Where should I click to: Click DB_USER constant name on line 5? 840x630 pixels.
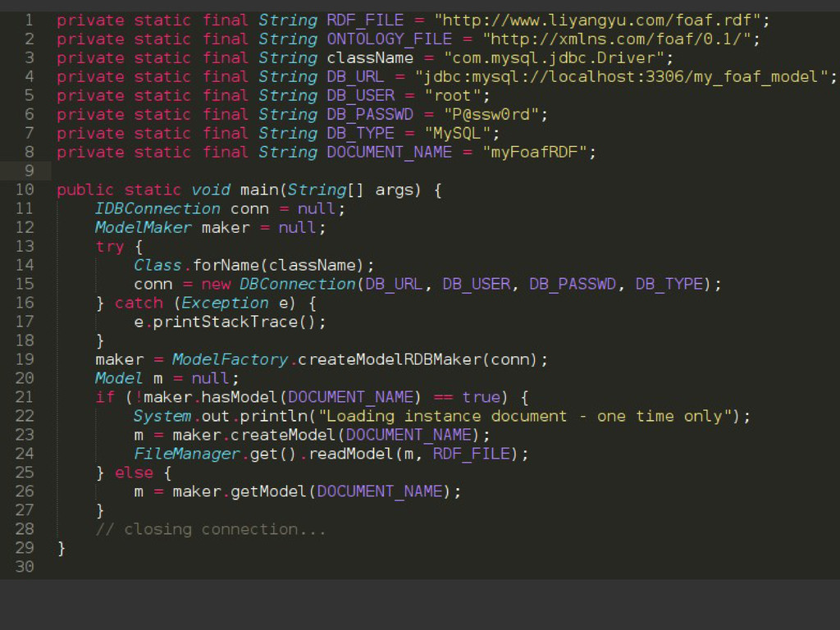361,95
